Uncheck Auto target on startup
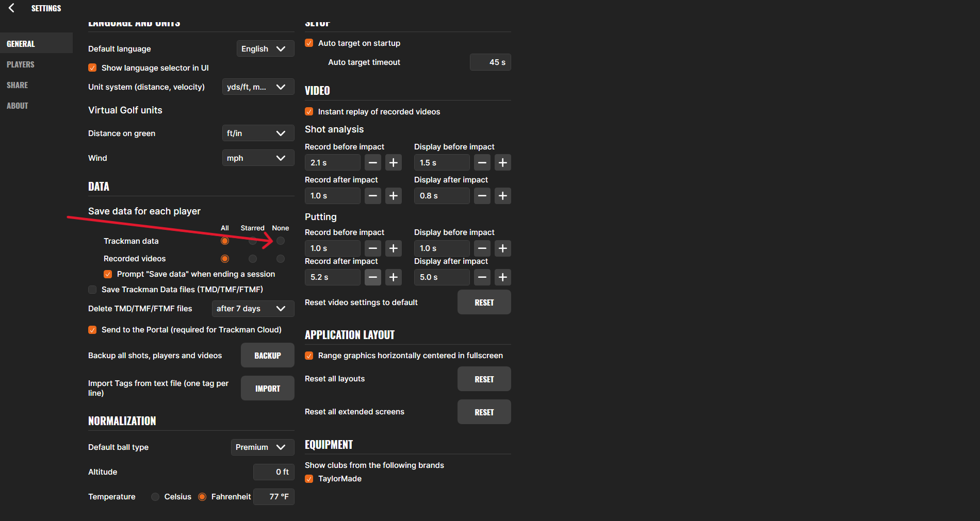980x521 pixels. (309, 43)
